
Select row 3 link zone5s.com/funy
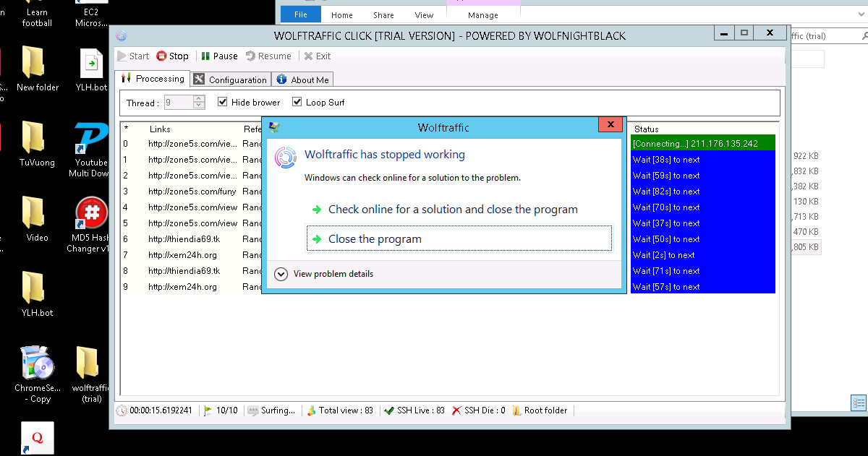coord(192,192)
